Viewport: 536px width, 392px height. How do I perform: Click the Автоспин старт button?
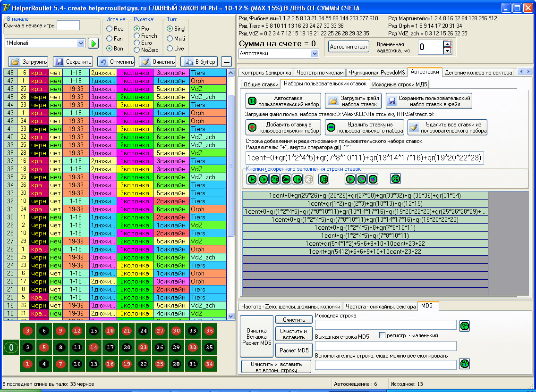coord(349,47)
